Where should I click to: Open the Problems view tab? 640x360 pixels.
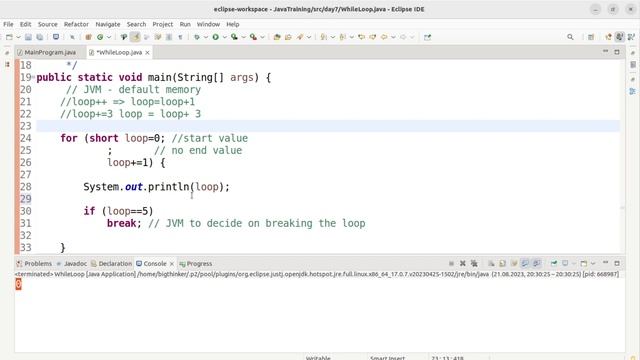34,264
